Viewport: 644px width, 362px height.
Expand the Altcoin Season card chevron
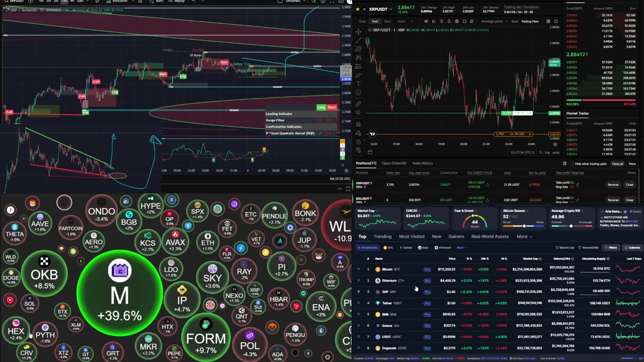coord(527,211)
